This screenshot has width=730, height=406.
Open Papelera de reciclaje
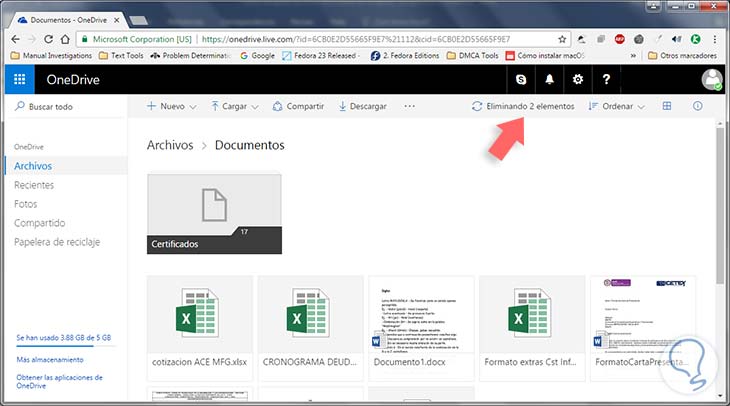pos(57,242)
